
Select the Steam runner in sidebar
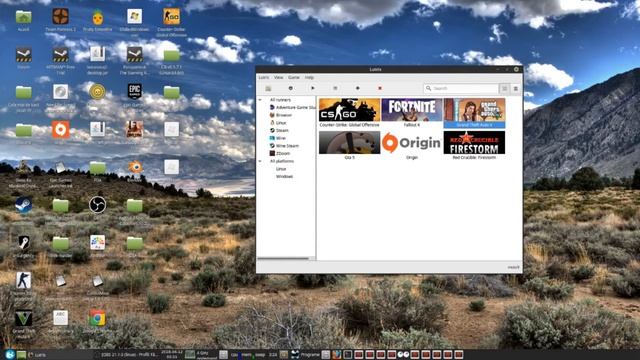tap(279, 131)
